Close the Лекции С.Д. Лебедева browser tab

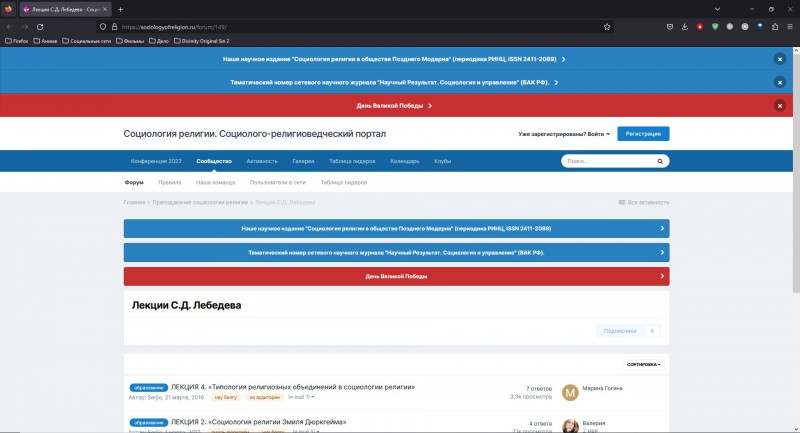point(105,9)
